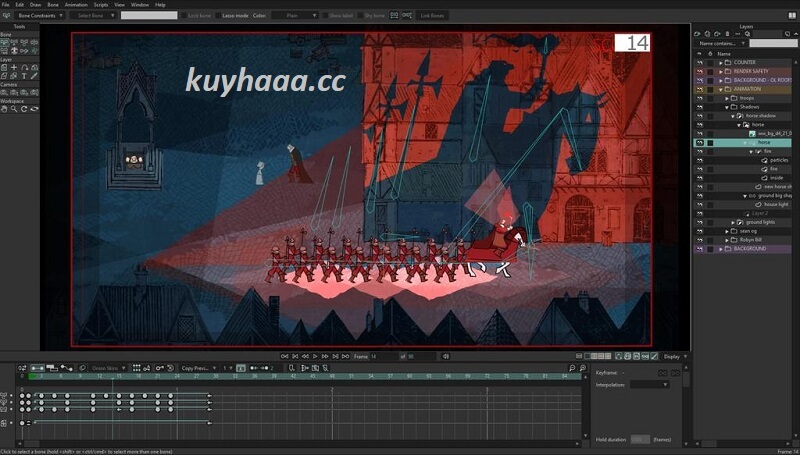Zoom out the timeline with magnifier icon

[572, 368]
